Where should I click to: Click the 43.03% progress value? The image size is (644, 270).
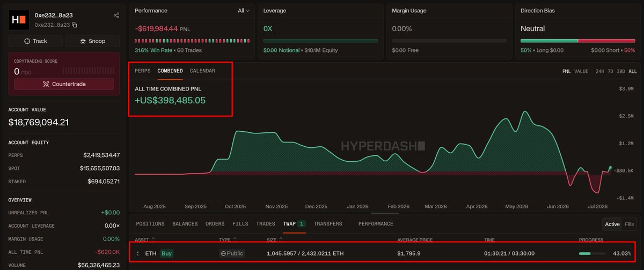(x=623, y=253)
